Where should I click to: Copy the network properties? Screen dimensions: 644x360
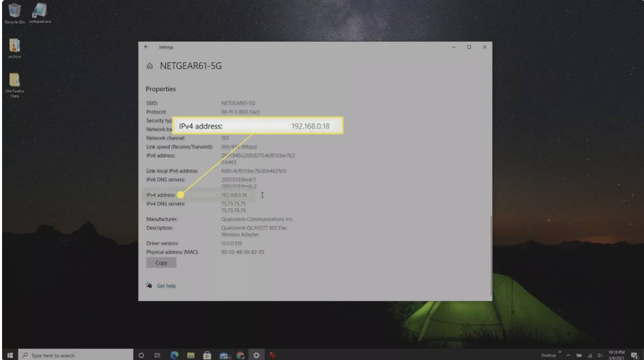point(161,263)
